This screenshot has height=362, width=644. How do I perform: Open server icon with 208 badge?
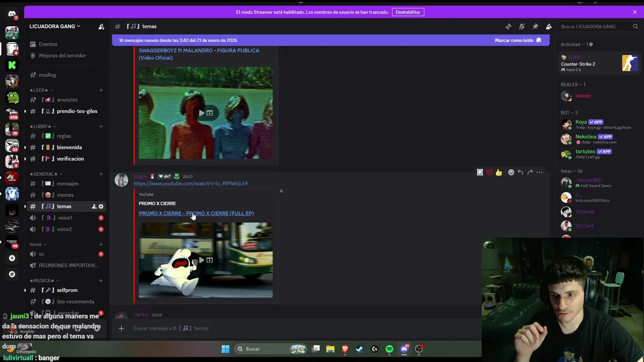tap(12, 113)
